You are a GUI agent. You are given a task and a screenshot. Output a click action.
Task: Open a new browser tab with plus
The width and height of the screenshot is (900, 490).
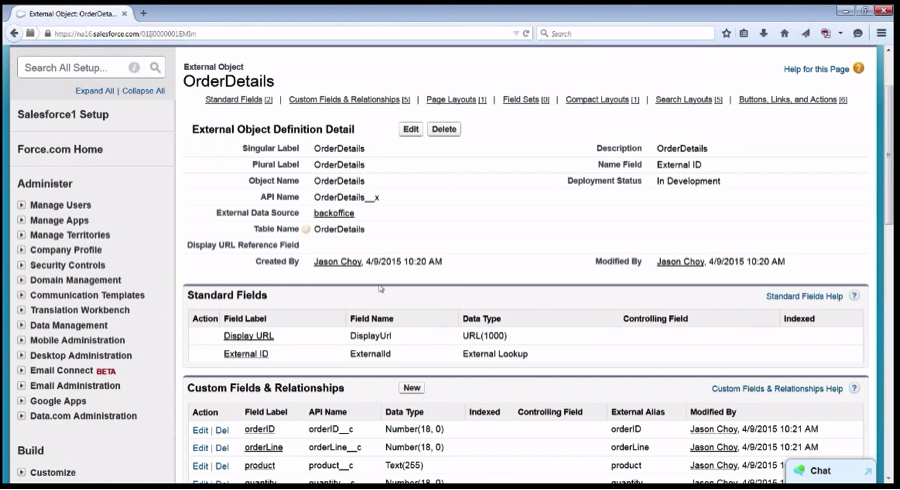click(x=143, y=13)
